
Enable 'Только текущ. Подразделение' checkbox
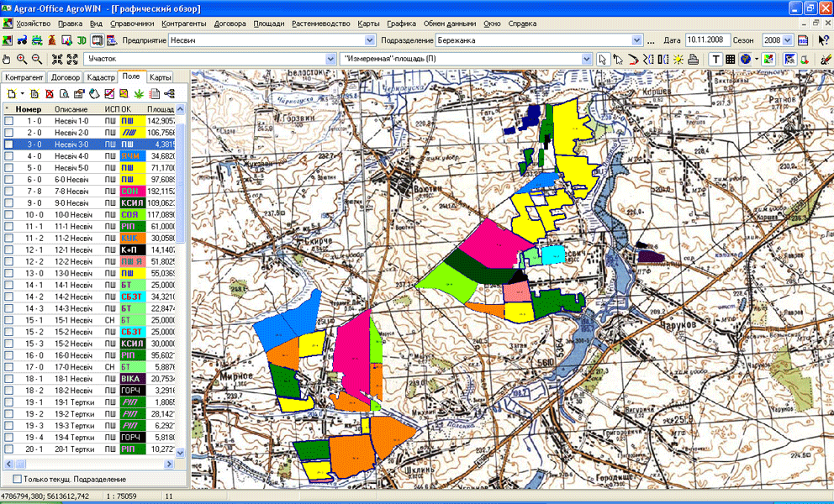point(18,479)
